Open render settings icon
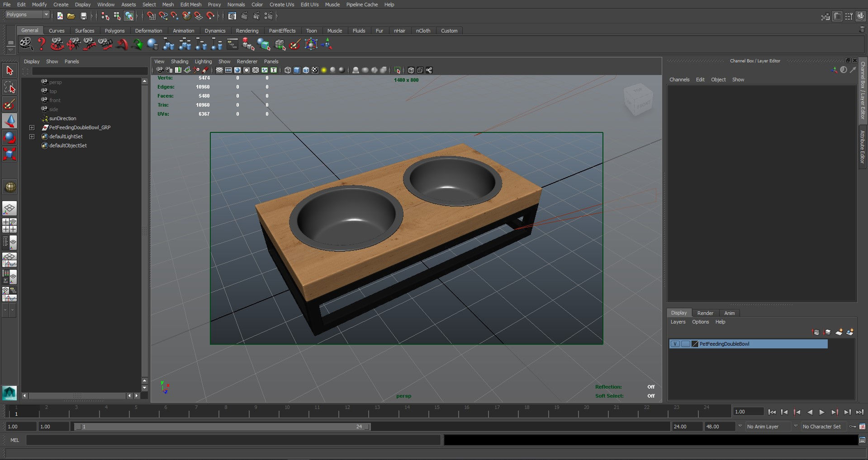Image resolution: width=868 pixels, height=460 pixels. click(269, 16)
